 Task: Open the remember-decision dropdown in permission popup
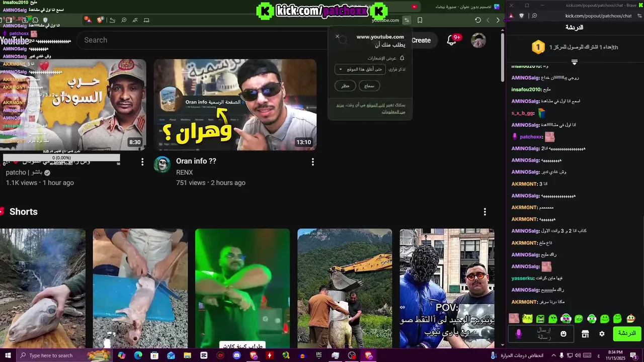coord(360,69)
